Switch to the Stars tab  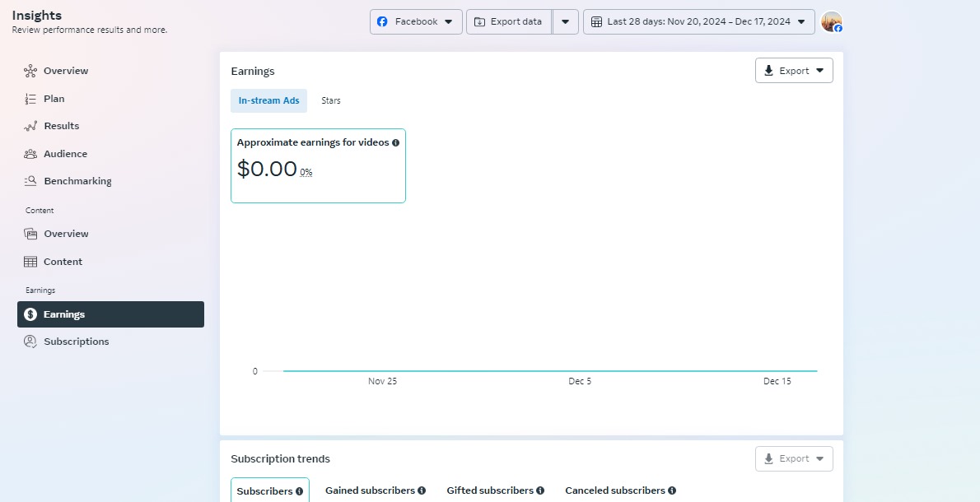pyautogui.click(x=331, y=100)
